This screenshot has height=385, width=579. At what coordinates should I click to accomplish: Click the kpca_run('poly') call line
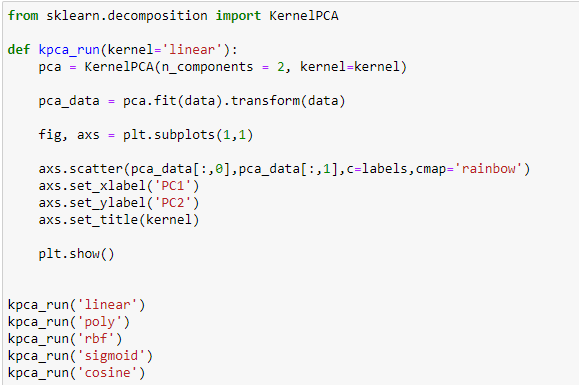tap(69, 322)
